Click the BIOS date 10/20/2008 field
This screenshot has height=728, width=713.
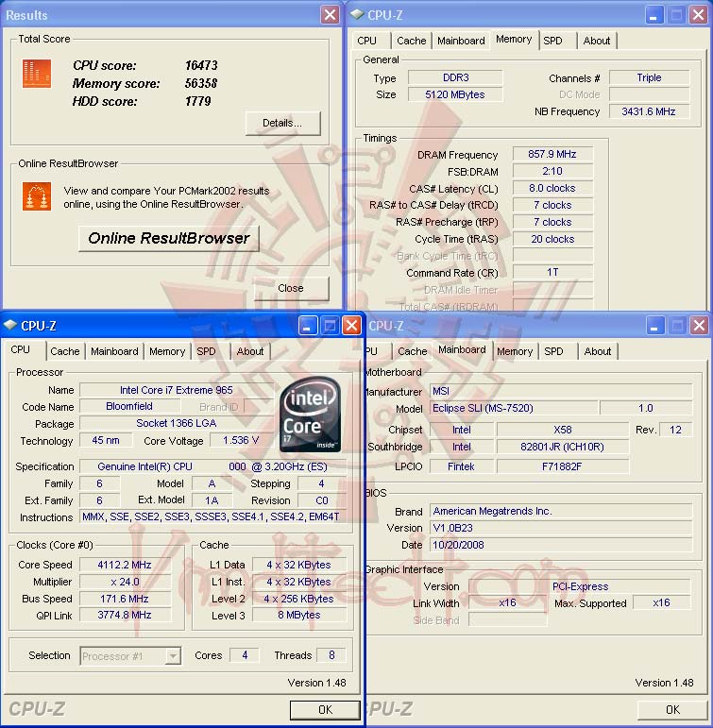(561, 545)
